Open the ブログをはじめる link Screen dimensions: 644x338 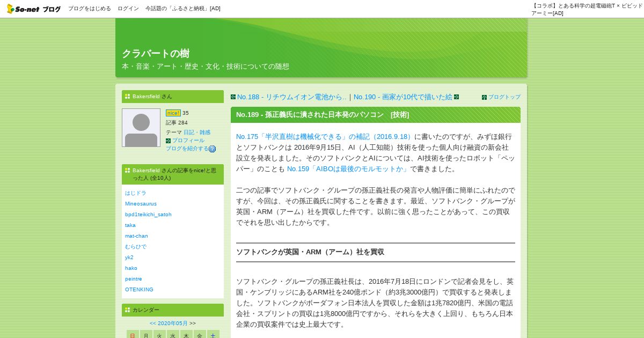coord(90,9)
